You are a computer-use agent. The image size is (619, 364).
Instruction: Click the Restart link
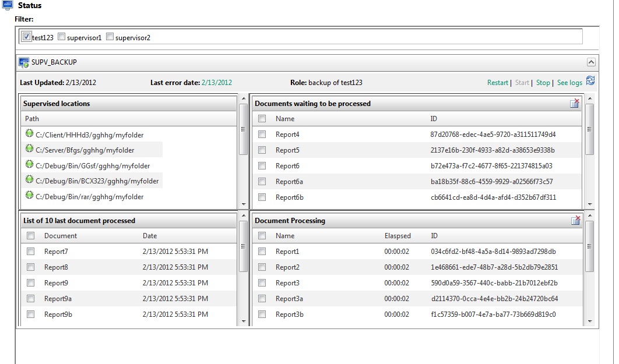pos(497,83)
